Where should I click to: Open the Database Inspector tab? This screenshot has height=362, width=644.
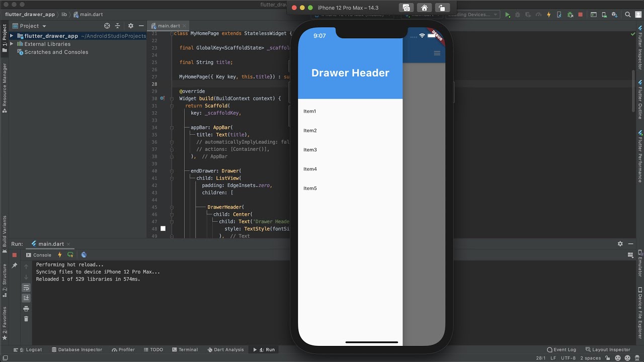coord(76,349)
